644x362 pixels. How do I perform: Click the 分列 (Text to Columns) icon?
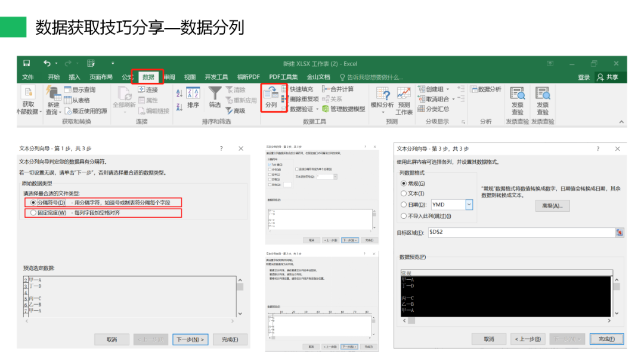click(271, 97)
